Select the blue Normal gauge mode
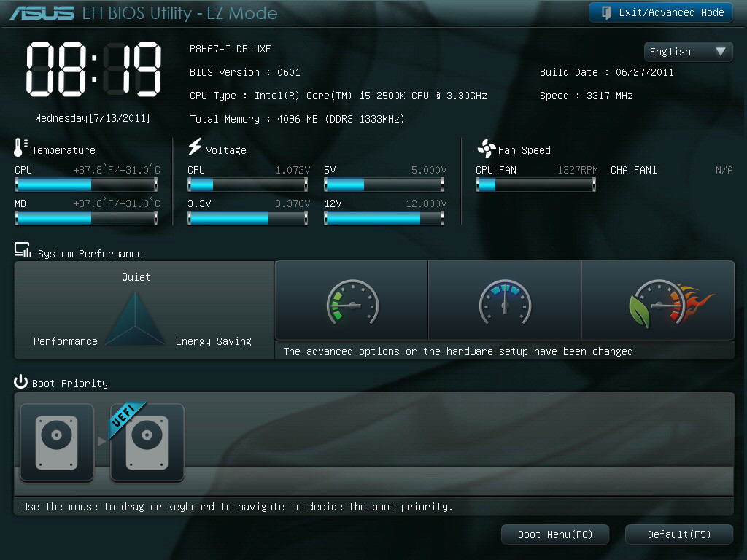Viewport: 747px width, 560px height. pyautogui.click(x=504, y=301)
